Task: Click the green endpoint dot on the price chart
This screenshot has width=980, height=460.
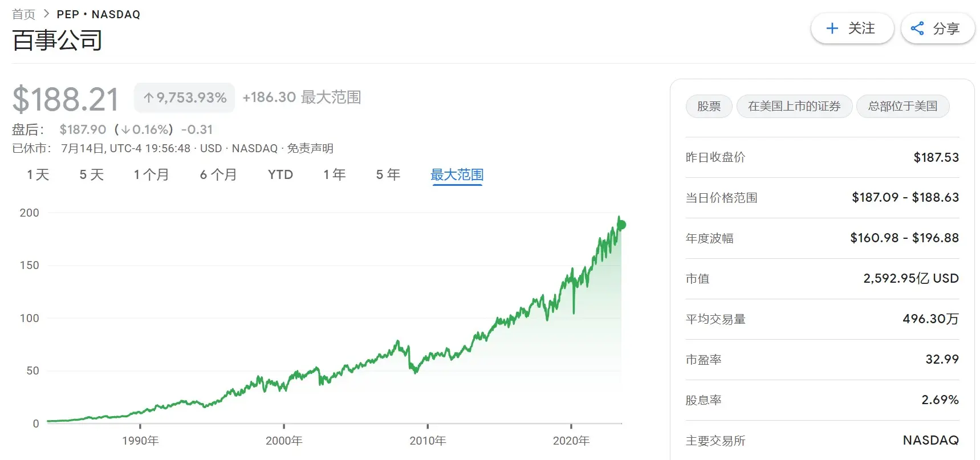Action: point(621,225)
